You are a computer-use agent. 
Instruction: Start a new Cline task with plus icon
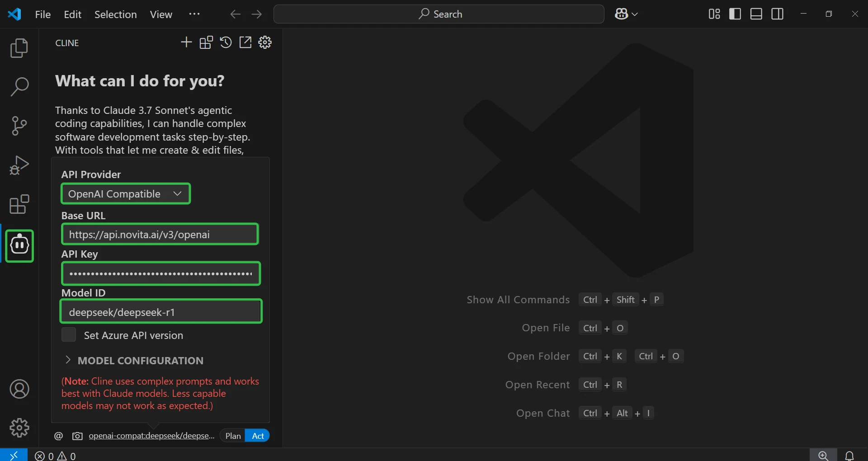[186, 42]
